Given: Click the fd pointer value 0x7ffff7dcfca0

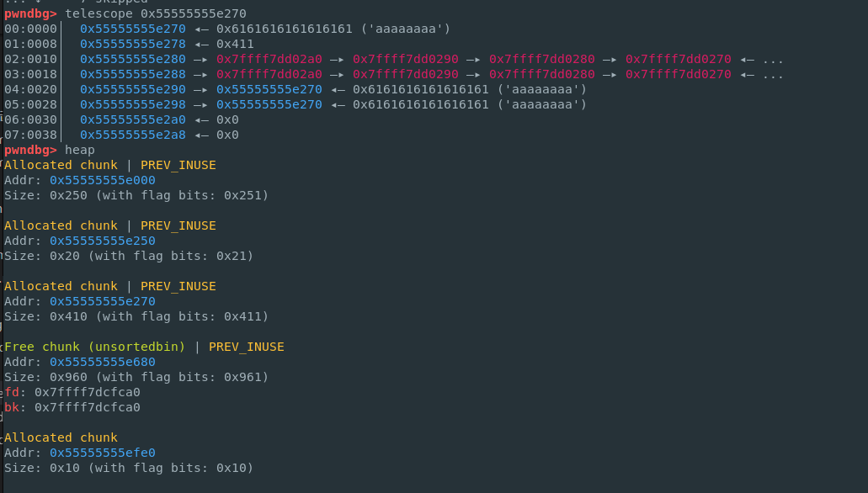Looking at the screenshot, I should coord(87,392).
